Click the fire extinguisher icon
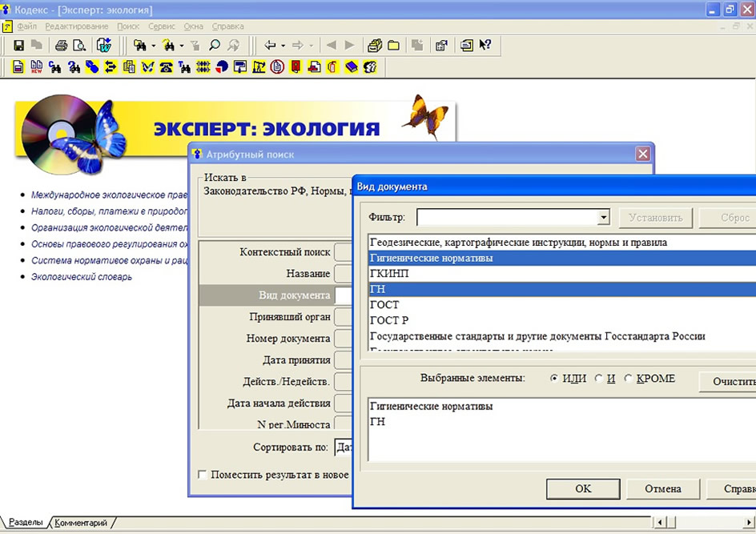The image size is (756, 534). [x=332, y=66]
